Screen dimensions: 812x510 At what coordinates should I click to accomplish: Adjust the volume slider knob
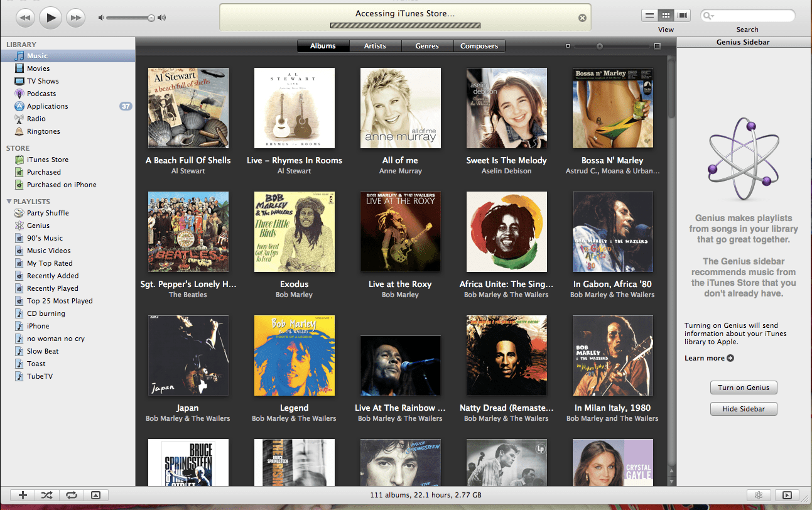pos(151,18)
